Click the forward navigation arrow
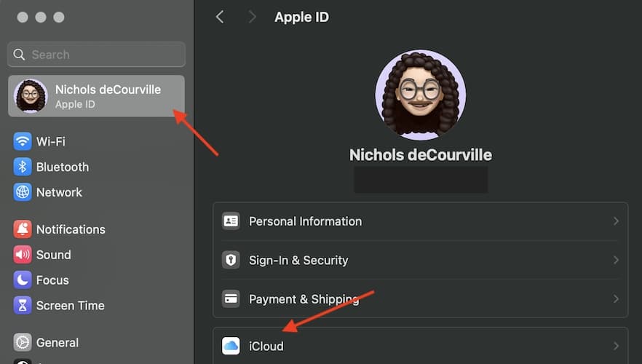 pos(252,17)
